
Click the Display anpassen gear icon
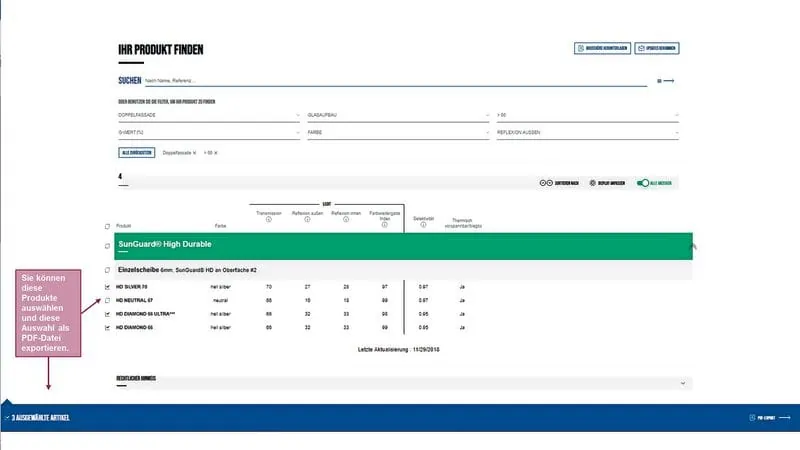593,183
